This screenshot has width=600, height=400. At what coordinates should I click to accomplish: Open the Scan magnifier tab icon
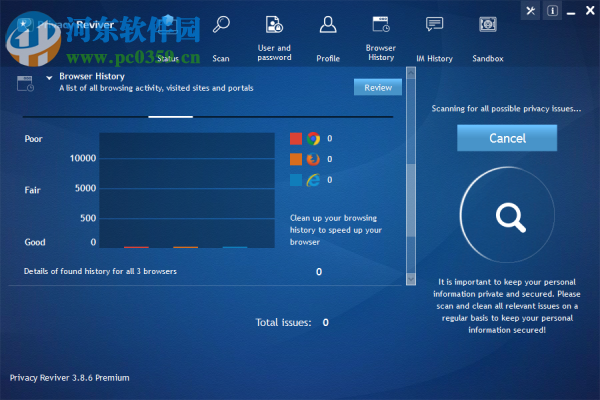[x=221, y=24]
